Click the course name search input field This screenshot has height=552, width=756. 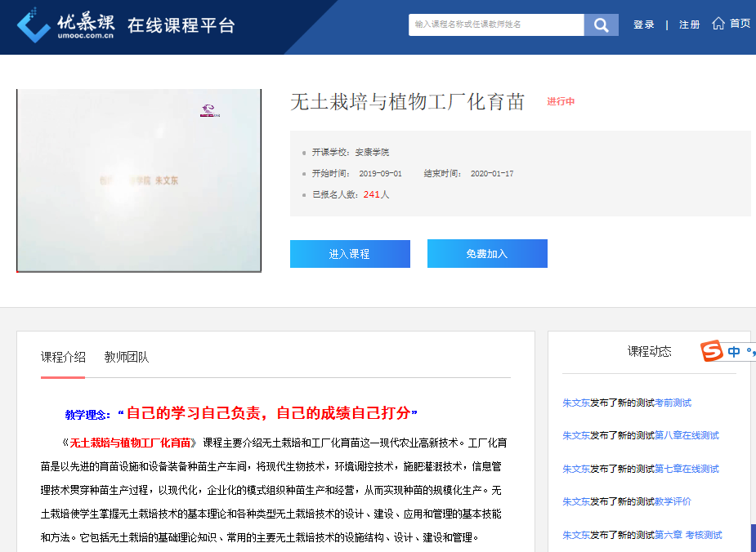click(x=496, y=24)
